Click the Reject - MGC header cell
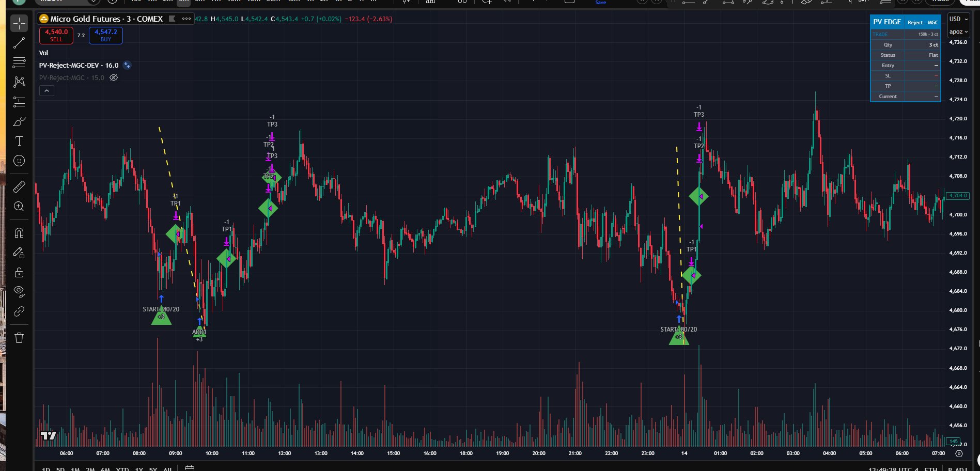Screen dimensions: 980x471 [x=923, y=22]
